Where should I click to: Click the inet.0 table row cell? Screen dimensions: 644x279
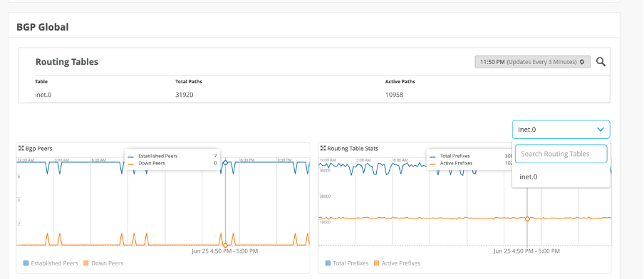coord(43,95)
